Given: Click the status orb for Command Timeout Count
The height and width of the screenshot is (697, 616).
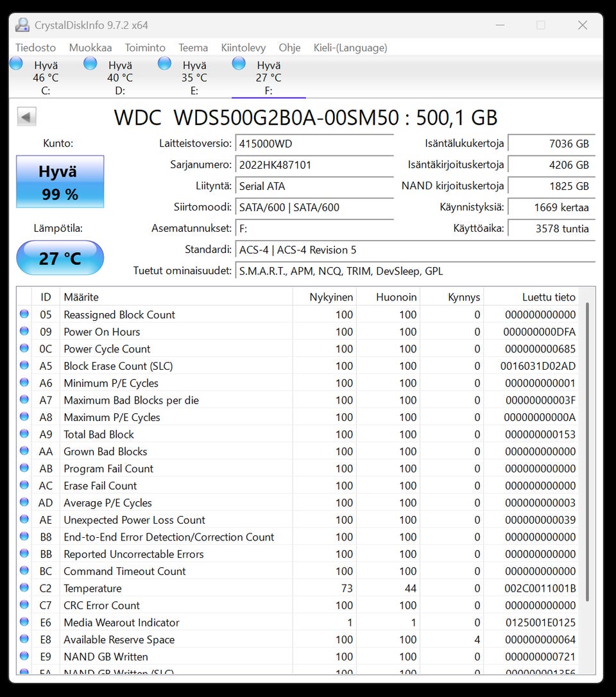Looking at the screenshot, I should tap(24, 571).
